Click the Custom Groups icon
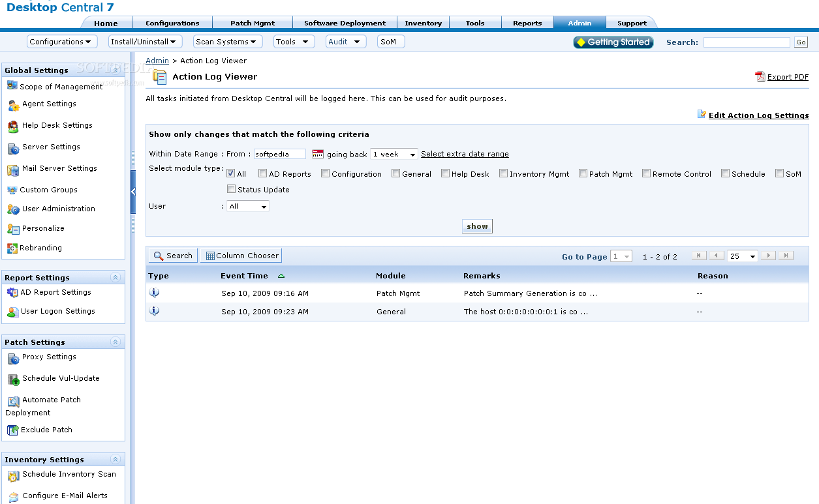The image size is (819, 504). (x=12, y=190)
